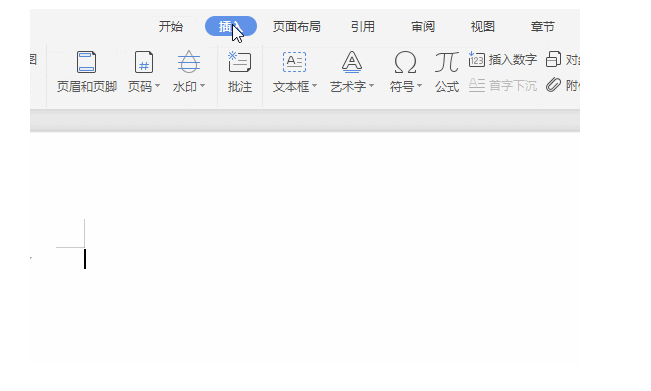Click the 艺术字 word art icon
This screenshot has width=651, height=391.
pos(352,62)
